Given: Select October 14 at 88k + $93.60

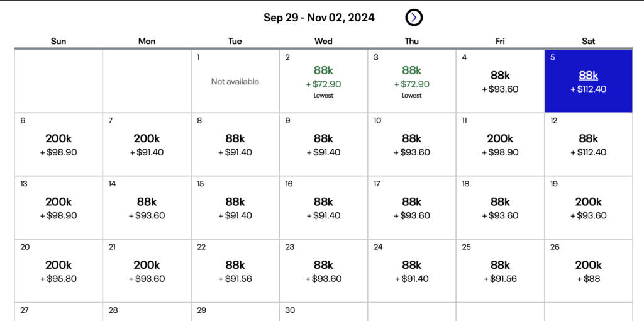Looking at the screenshot, I should [x=147, y=208].
